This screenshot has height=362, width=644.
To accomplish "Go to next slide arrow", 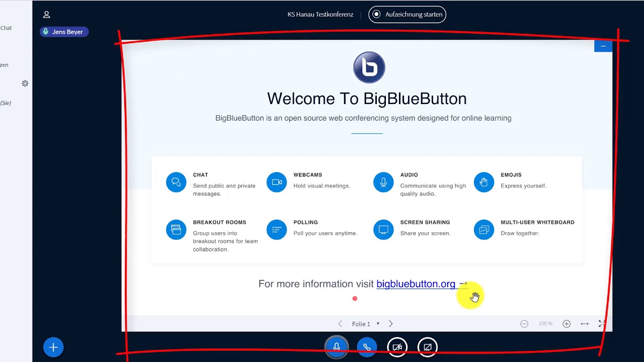I will tap(390, 324).
